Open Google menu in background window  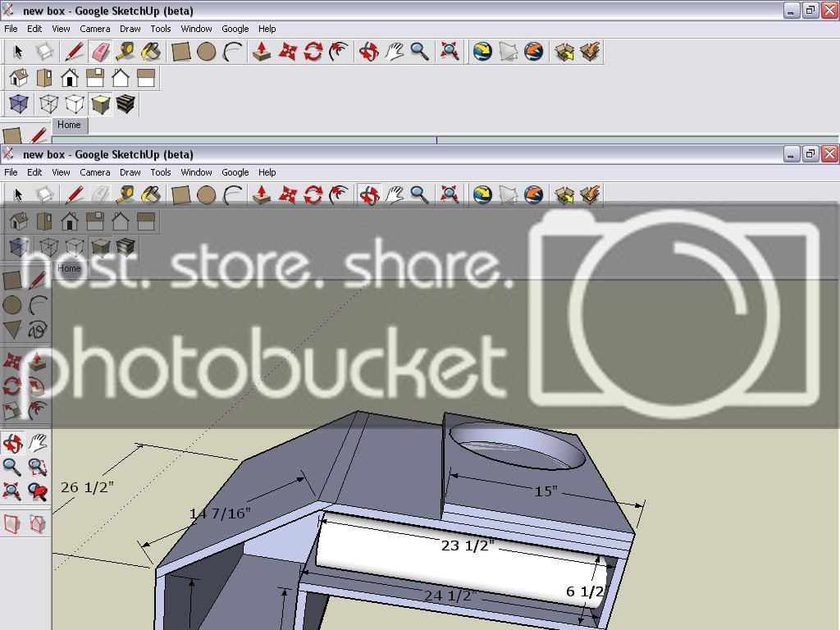[x=235, y=29]
